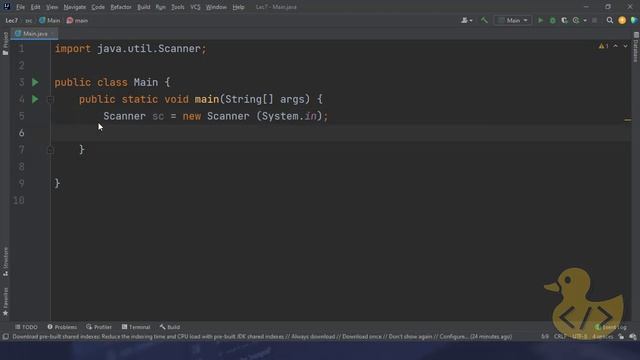This screenshot has height=360, width=640.
Task: Open the Tools menu
Action: 178,7
